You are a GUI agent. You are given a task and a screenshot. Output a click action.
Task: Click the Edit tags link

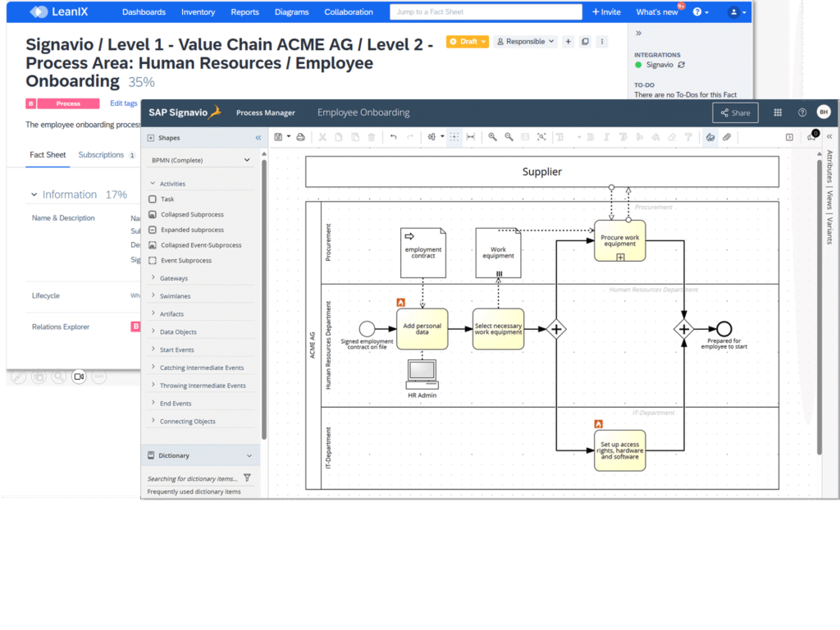coord(123,103)
